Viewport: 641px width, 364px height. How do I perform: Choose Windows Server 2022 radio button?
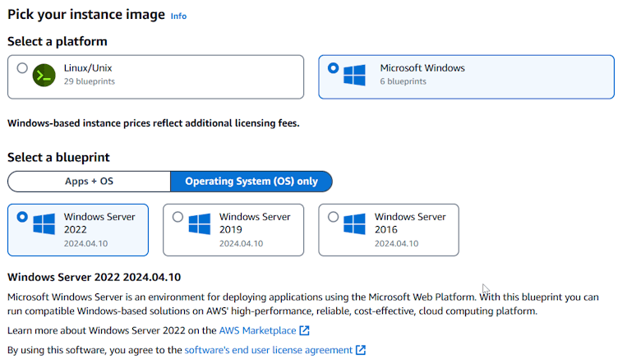[22, 217]
